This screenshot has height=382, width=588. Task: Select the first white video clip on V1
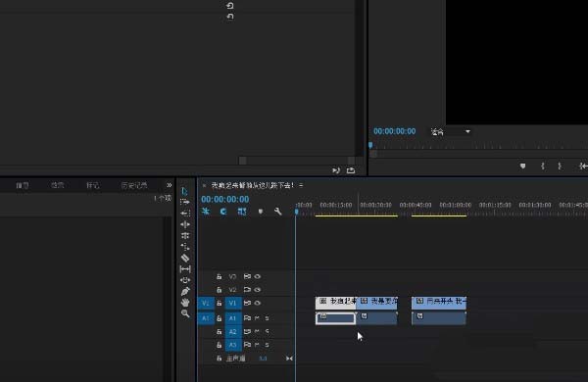click(x=335, y=303)
